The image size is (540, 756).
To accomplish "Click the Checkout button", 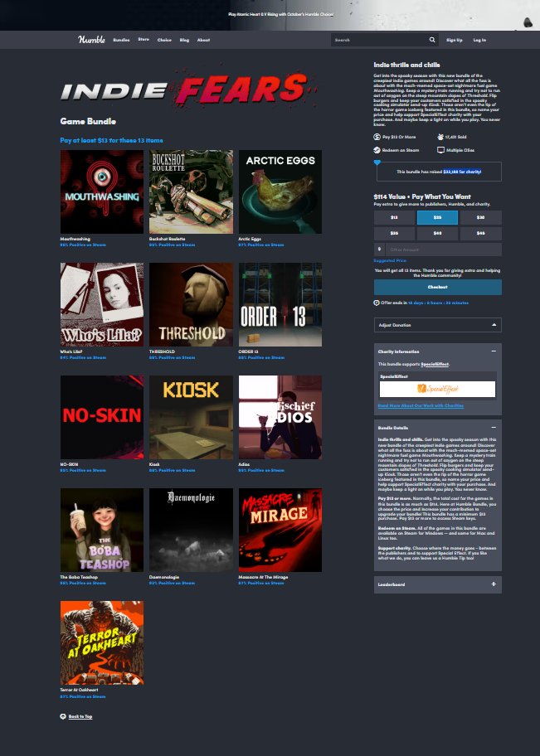I will pos(437,287).
